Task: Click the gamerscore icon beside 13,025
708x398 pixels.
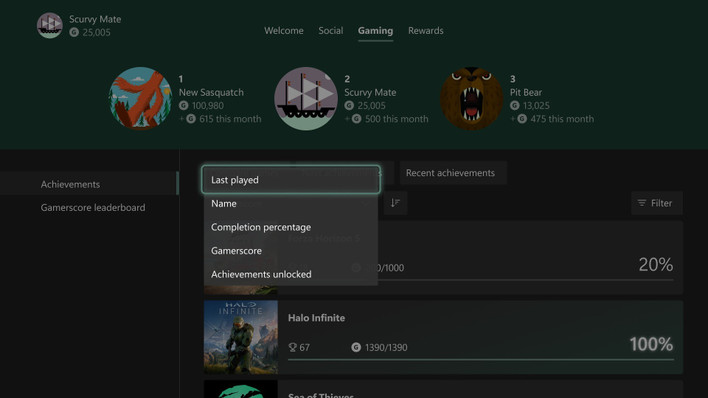Action: [x=515, y=105]
